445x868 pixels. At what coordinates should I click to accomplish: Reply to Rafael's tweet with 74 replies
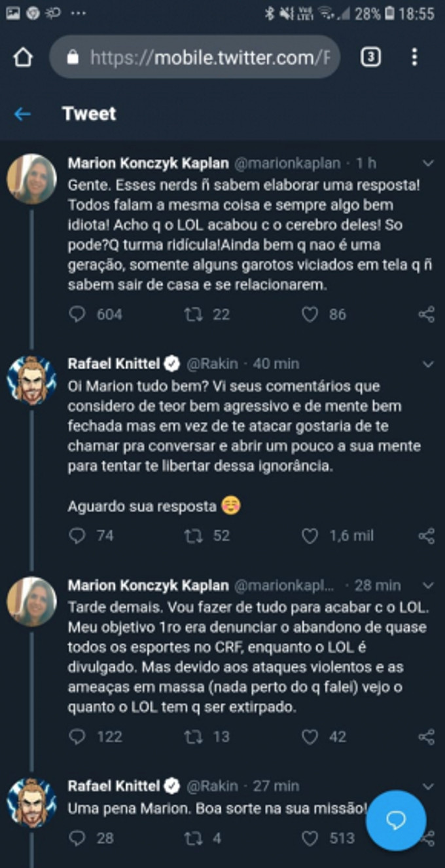click(77, 536)
